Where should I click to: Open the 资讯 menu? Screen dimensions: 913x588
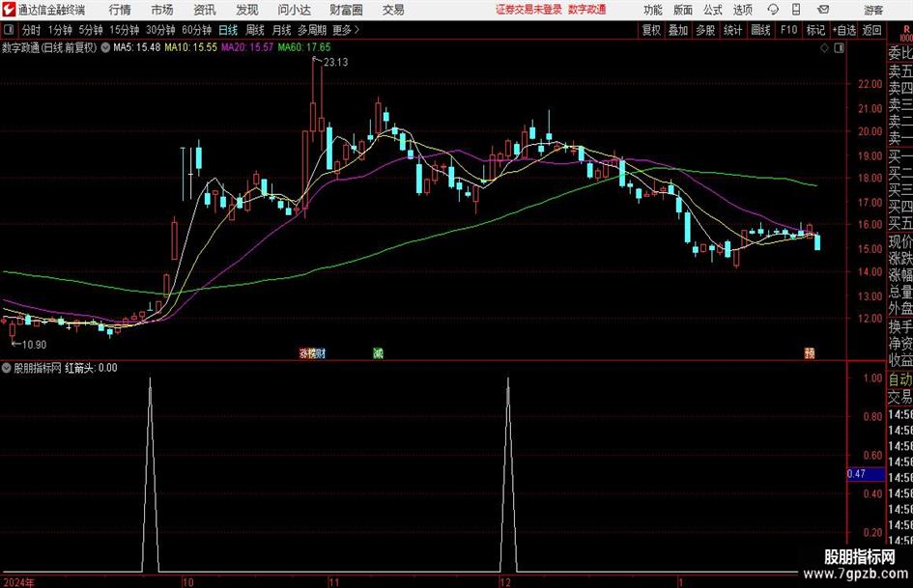[205, 10]
